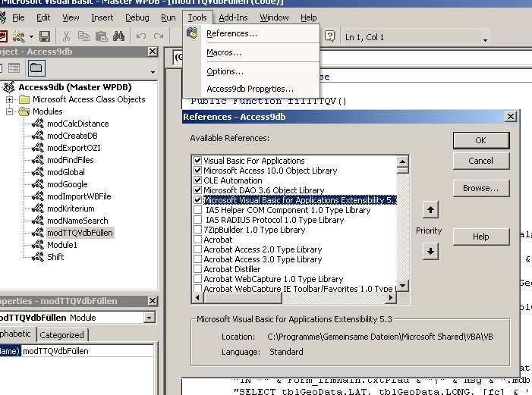
Task: Uncheck Microsoft Access 10.0 Object Library
Action: [197, 170]
